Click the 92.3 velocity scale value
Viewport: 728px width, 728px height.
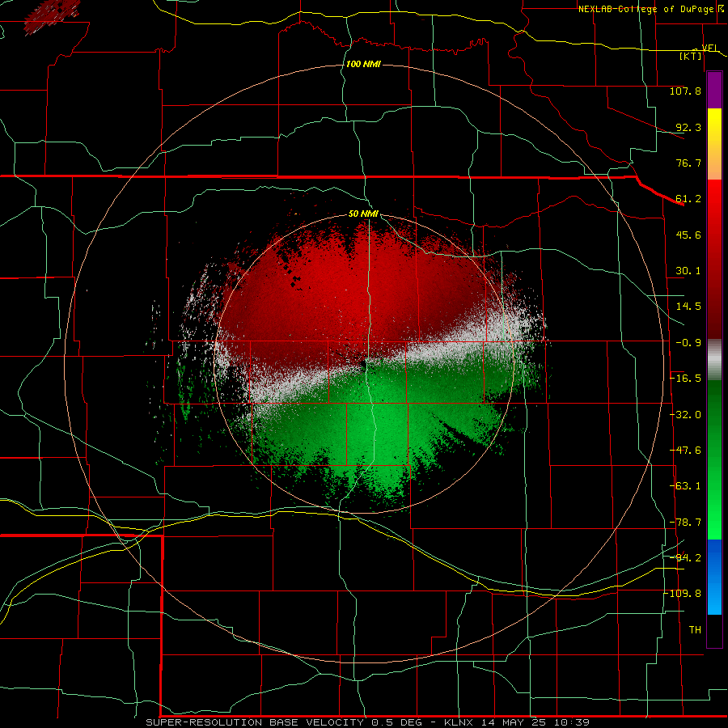point(688,127)
